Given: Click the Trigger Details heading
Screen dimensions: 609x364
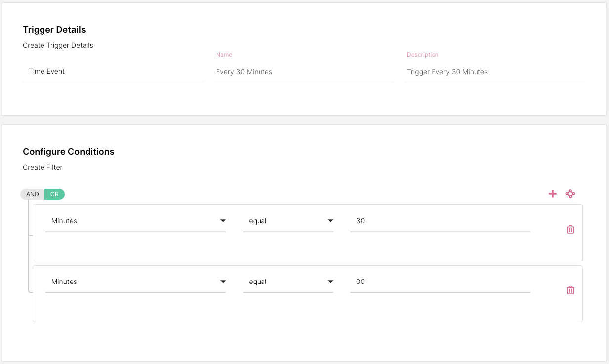Looking at the screenshot, I should point(54,30).
